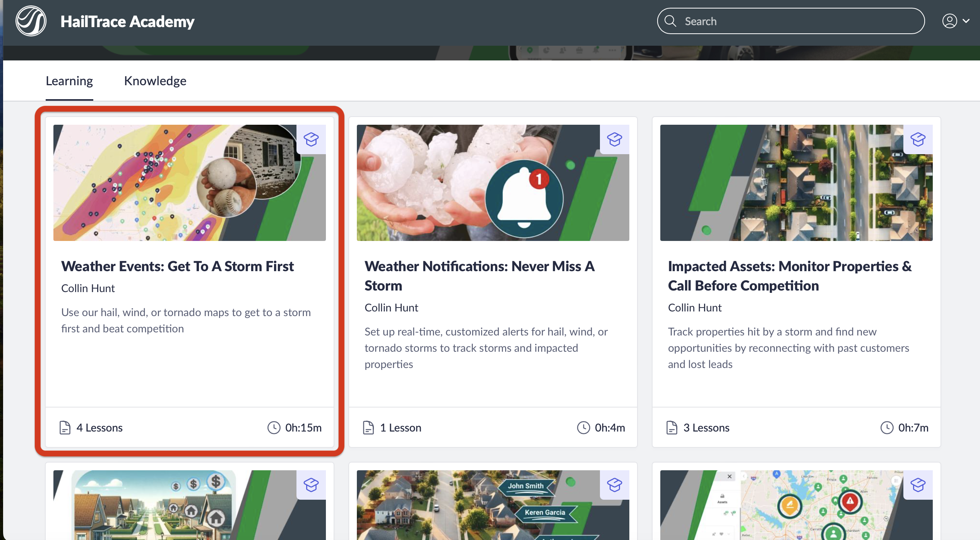Viewport: 980px width, 540px height.
Task: Click the lessons document icon beside 1 Lesson
Action: pos(368,428)
